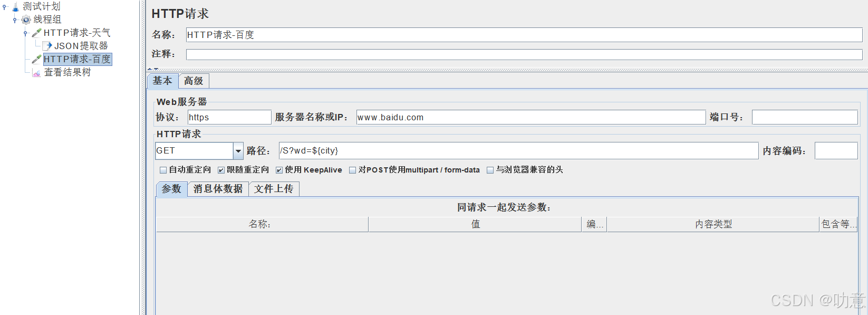Click the pipette icon beside HTTP请求-百度
Screen dimensions: 868x315
point(36,59)
